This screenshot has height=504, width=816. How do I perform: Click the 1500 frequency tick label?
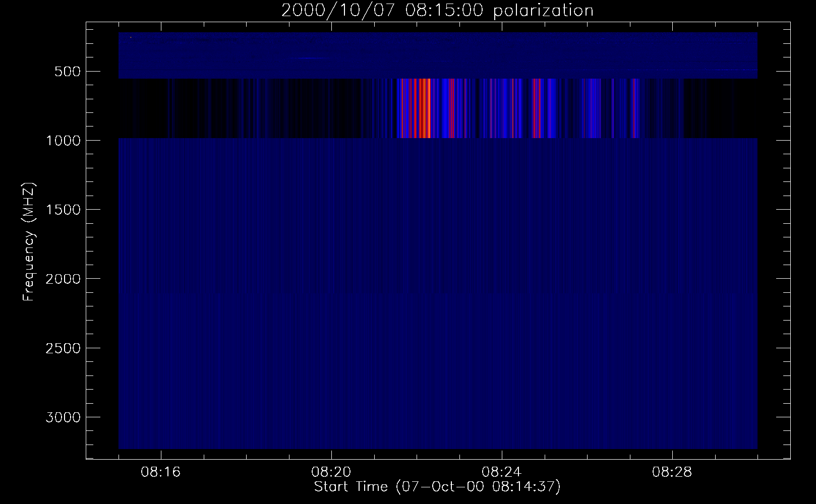(x=63, y=210)
